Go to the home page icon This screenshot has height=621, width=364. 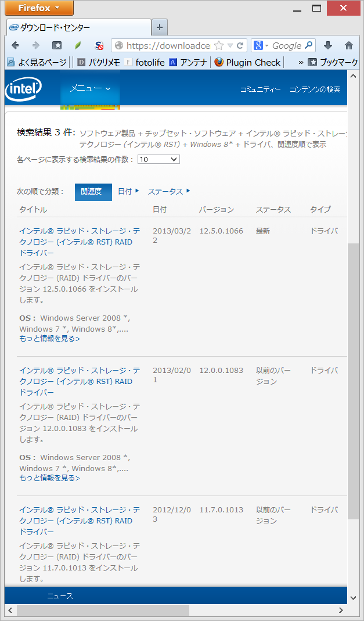click(x=348, y=45)
